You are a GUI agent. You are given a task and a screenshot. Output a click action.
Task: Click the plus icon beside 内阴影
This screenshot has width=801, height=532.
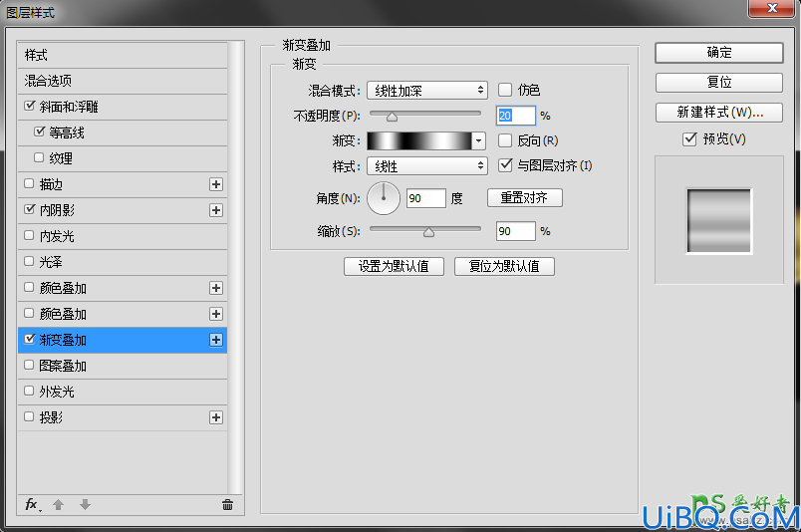[216, 210]
